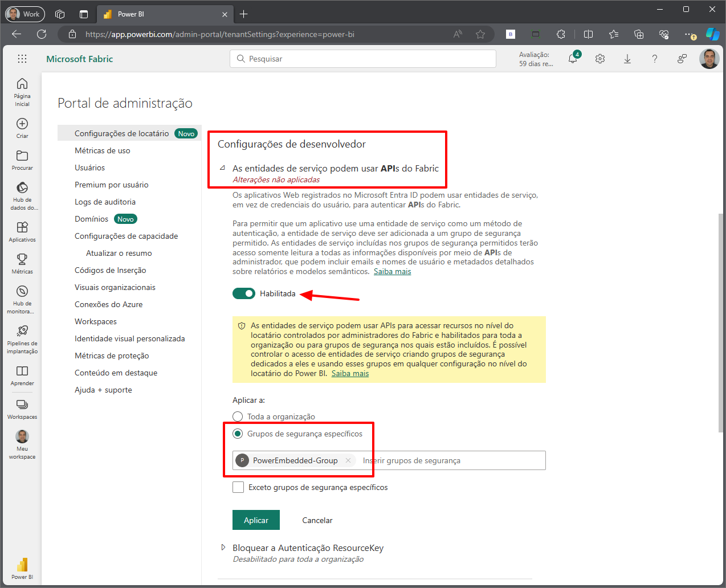The width and height of the screenshot is (726, 588).
Task: Click the download arrow icon in header
Action: pyautogui.click(x=627, y=59)
